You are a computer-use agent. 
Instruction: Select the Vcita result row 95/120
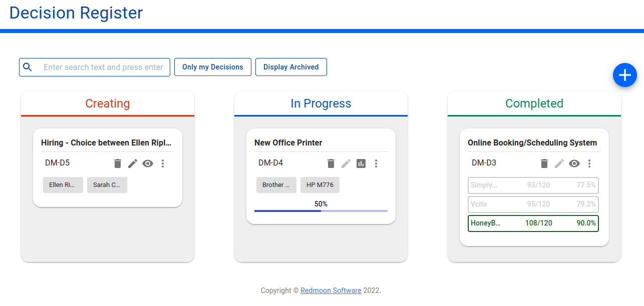[x=533, y=204]
